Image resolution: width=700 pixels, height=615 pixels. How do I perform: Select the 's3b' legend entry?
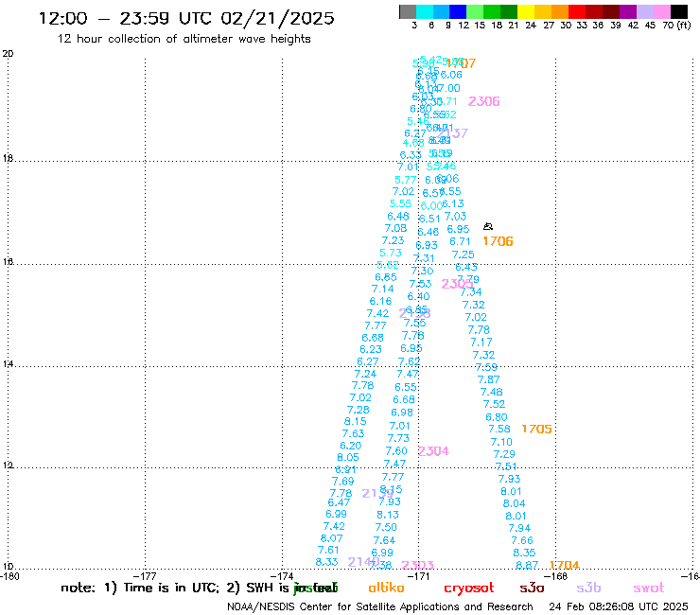tap(588, 588)
